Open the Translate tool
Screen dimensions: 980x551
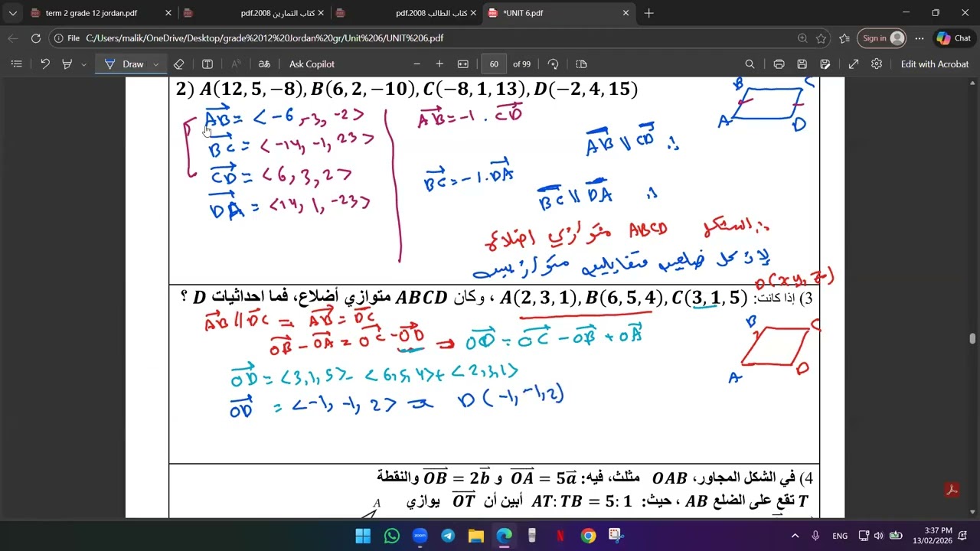point(264,64)
